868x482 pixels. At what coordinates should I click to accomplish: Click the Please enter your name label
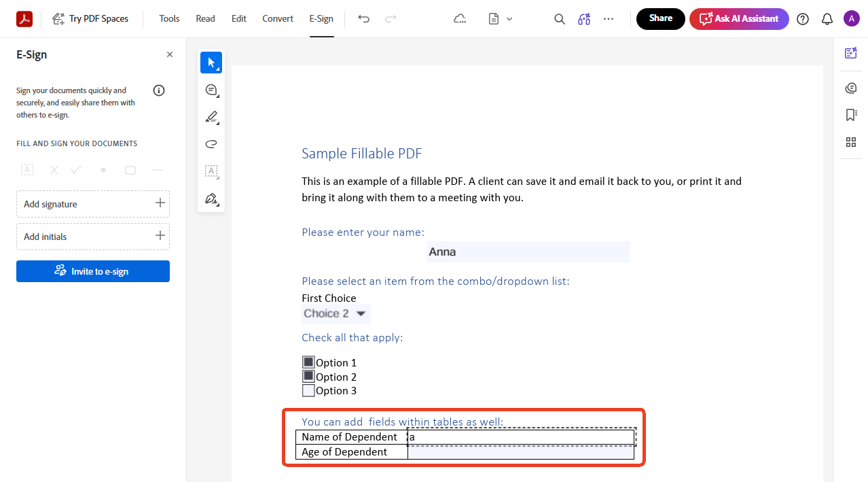coord(363,233)
